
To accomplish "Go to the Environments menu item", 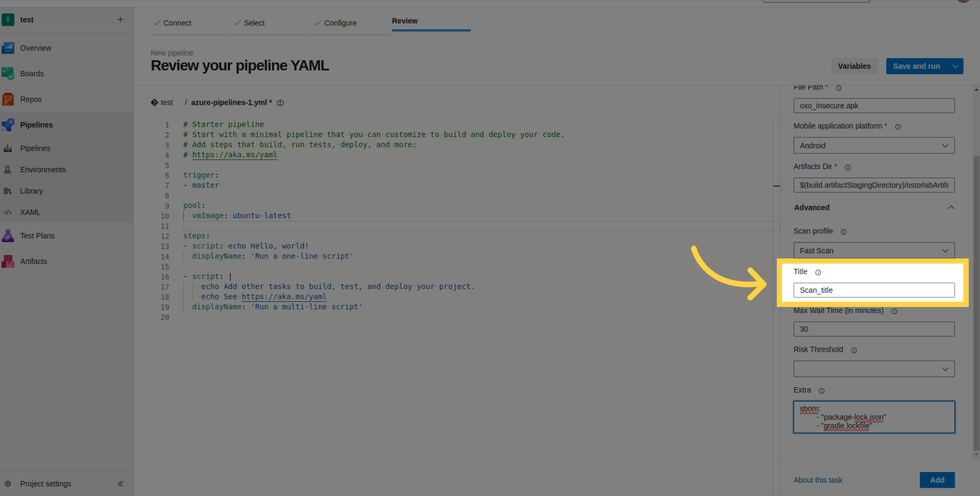I will click(43, 170).
